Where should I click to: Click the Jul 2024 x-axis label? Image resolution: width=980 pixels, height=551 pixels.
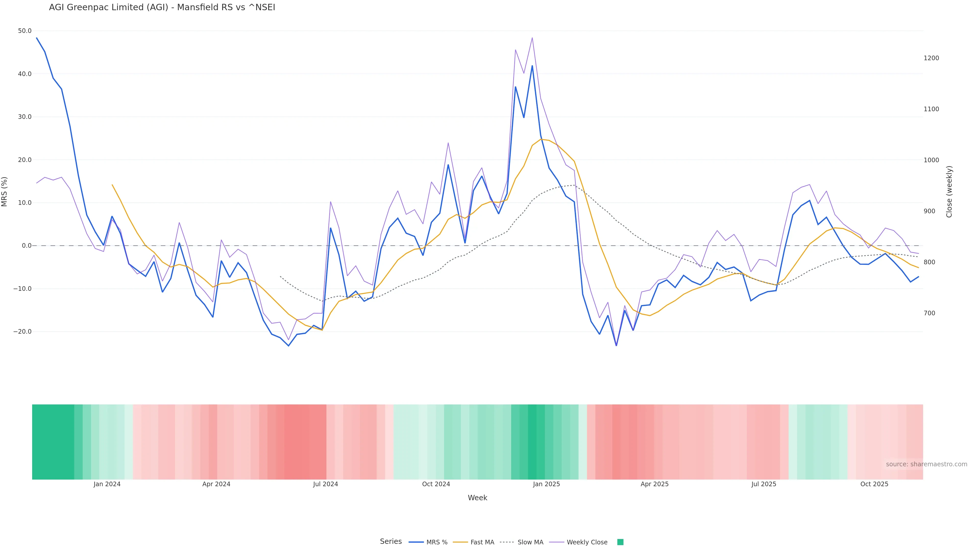click(x=325, y=484)
